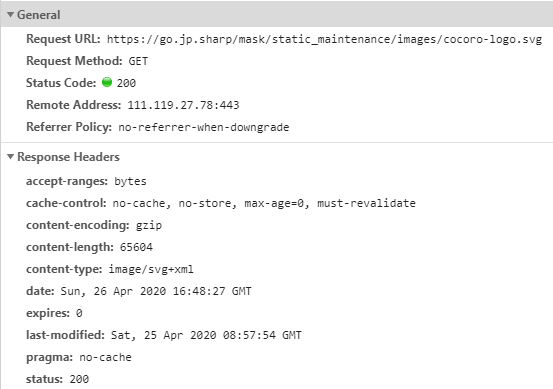Select the General section heading
Screen dimensions: 553x389
click(x=39, y=15)
